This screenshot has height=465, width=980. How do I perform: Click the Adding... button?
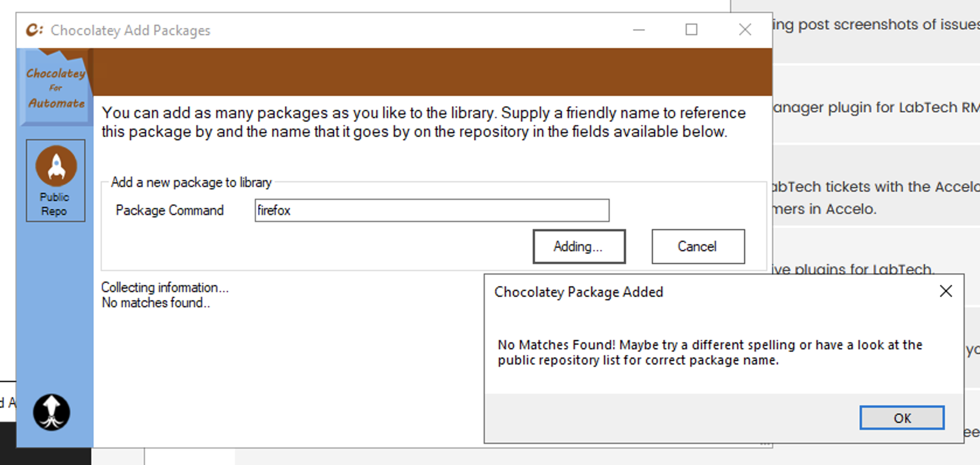click(x=579, y=247)
